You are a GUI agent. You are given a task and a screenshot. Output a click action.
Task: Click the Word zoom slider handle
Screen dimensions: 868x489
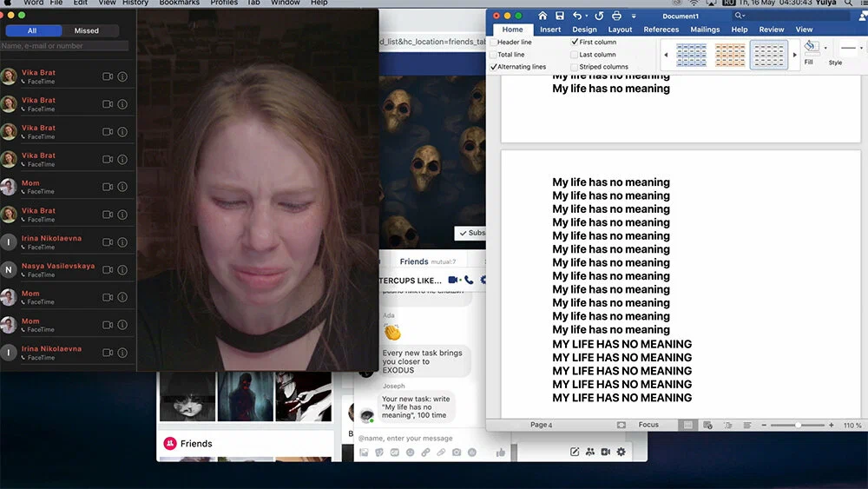coord(798,425)
